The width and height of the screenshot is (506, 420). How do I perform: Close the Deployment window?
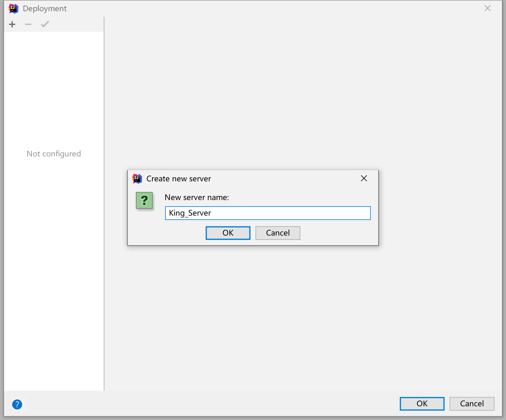click(x=487, y=8)
